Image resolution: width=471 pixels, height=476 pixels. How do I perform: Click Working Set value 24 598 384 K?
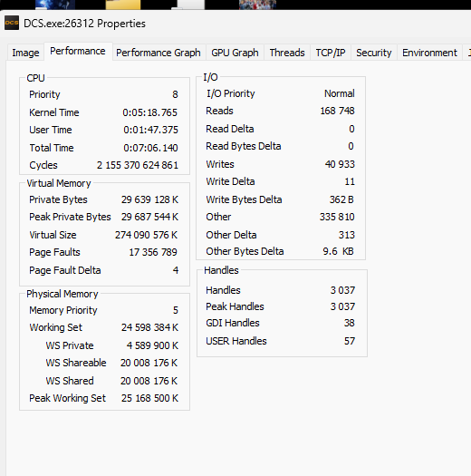[149, 327]
